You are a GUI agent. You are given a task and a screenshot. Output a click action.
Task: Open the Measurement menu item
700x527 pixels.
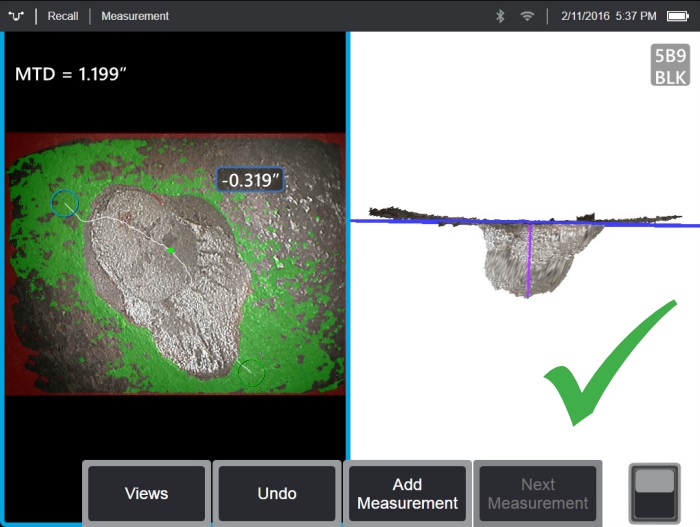coord(135,16)
